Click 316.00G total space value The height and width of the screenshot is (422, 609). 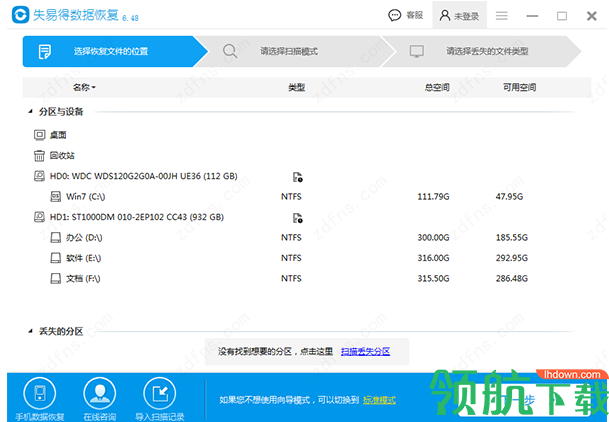433,258
